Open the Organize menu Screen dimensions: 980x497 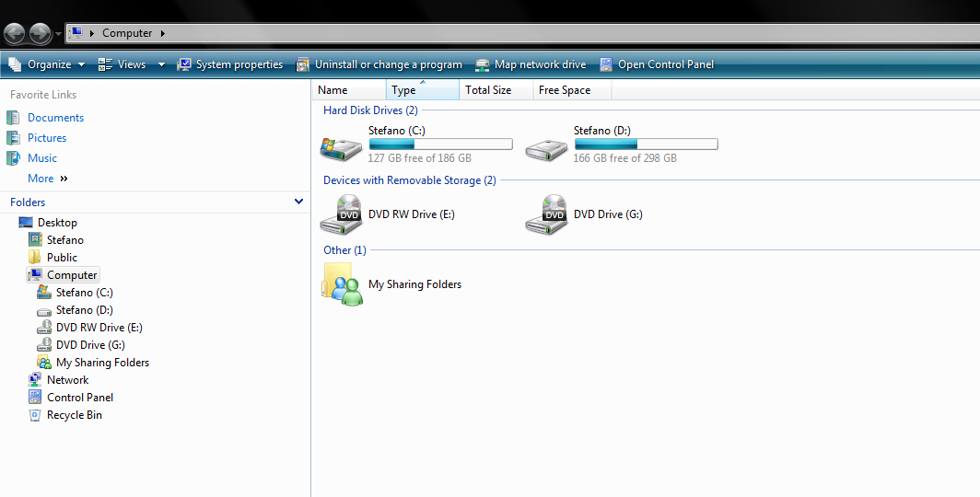(x=47, y=64)
